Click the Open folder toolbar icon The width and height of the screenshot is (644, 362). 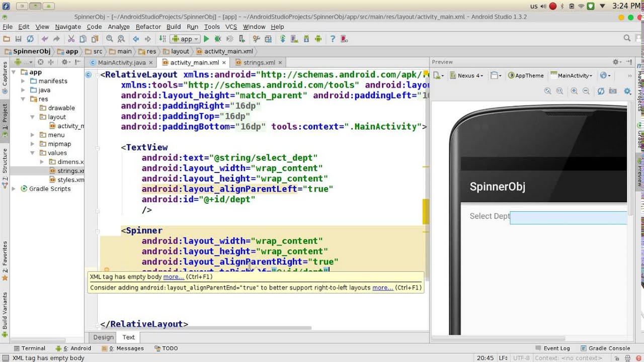[7, 39]
